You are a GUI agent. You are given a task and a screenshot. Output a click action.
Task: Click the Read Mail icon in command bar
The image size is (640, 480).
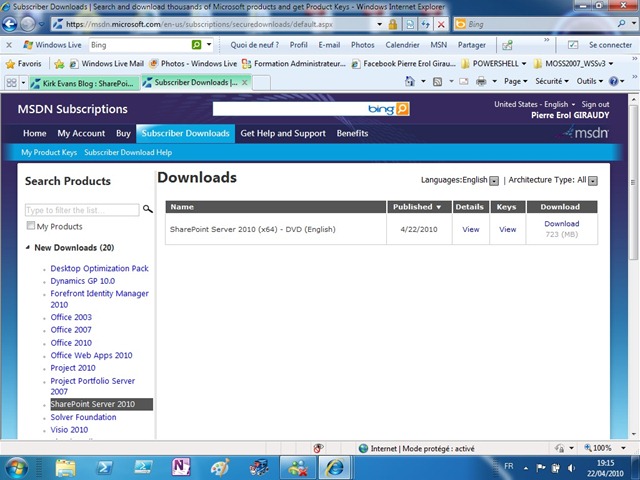click(464, 82)
